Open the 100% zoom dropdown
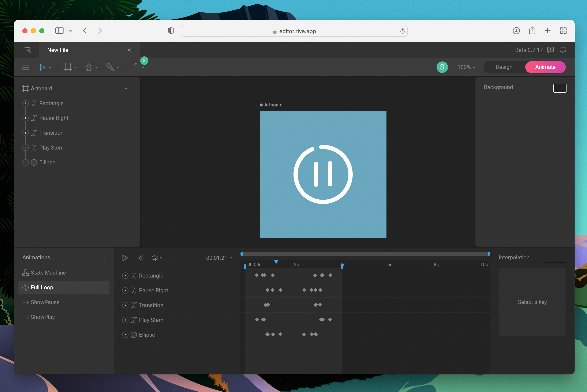The height and width of the screenshot is (392, 587). (x=466, y=67)
